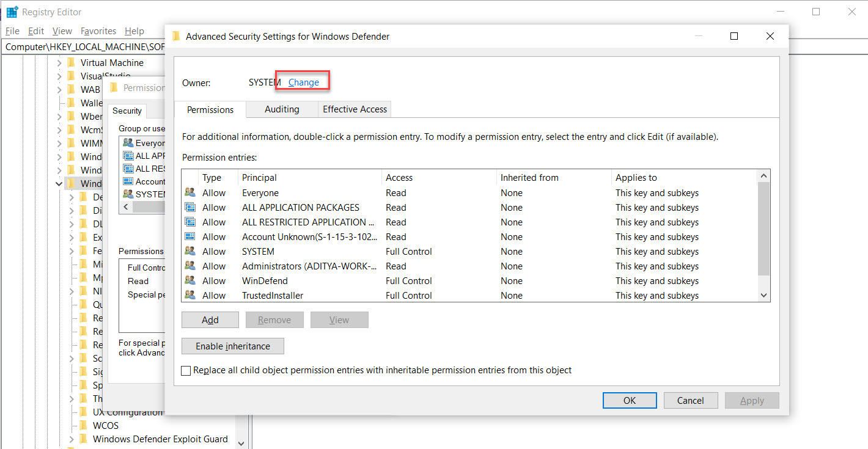Close the Advanced Security Settings dialog
The image size is (868, 449).
pos(770,36)
